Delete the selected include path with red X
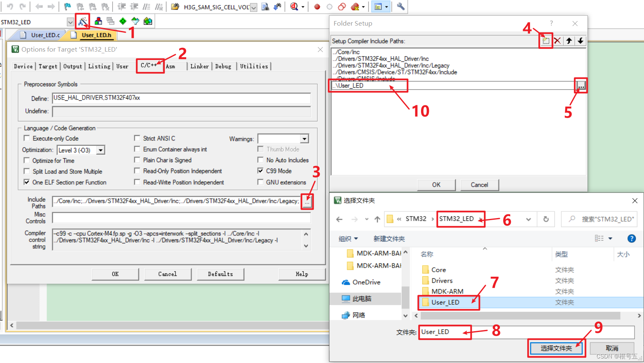 [557, 40]
